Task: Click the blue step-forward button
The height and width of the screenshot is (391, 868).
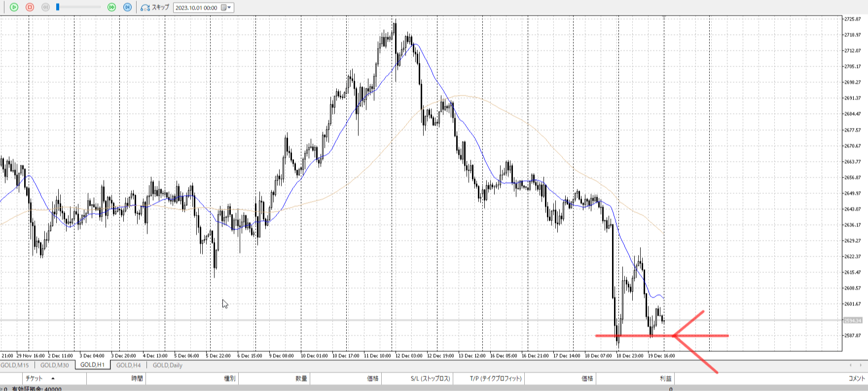Action: (x=127, y=7)
